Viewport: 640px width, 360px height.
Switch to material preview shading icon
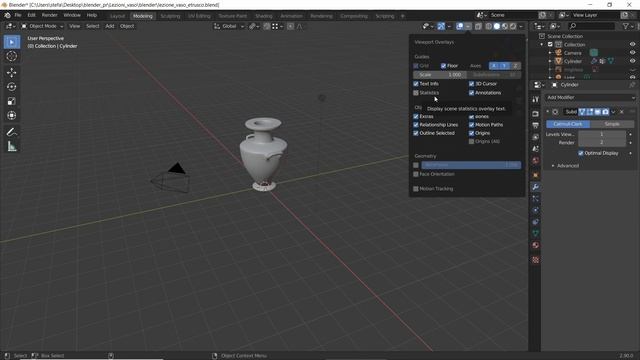pos(505,27)
